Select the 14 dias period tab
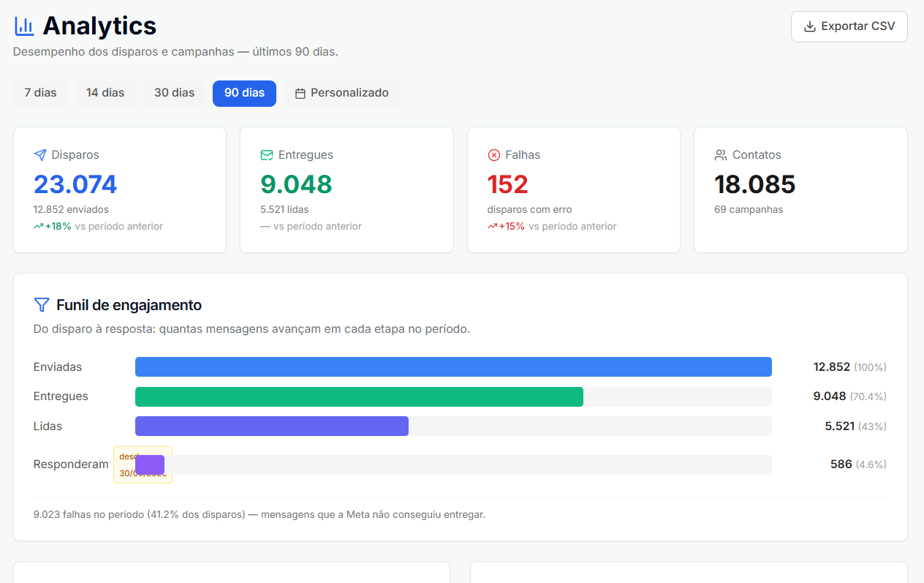 click(105, 94)
